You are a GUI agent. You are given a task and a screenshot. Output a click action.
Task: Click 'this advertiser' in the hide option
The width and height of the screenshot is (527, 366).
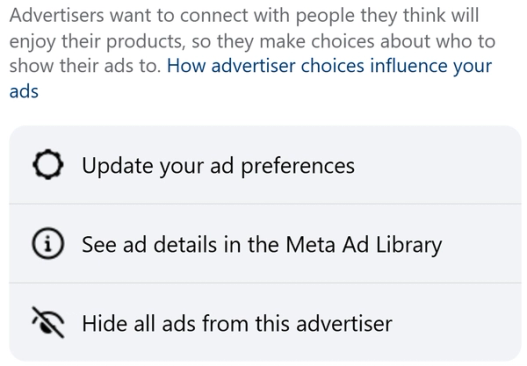[x=324, y=323]
